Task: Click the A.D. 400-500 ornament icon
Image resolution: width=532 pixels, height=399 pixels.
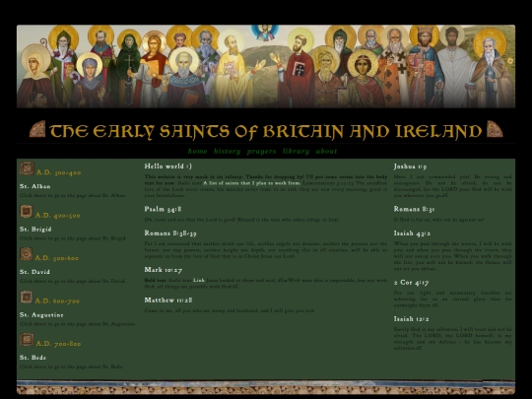Action: 27,212
